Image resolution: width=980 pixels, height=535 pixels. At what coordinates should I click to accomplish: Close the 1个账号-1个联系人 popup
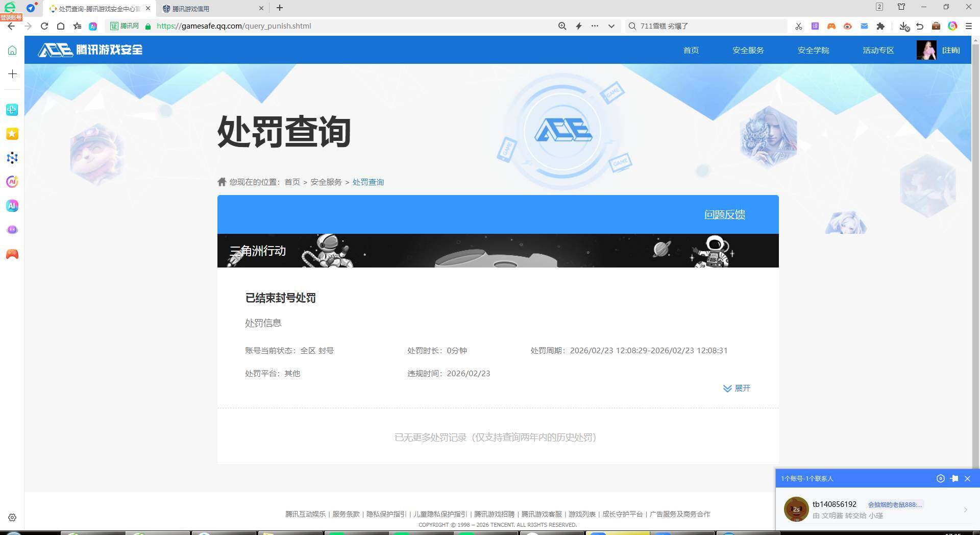coord(967,478)
